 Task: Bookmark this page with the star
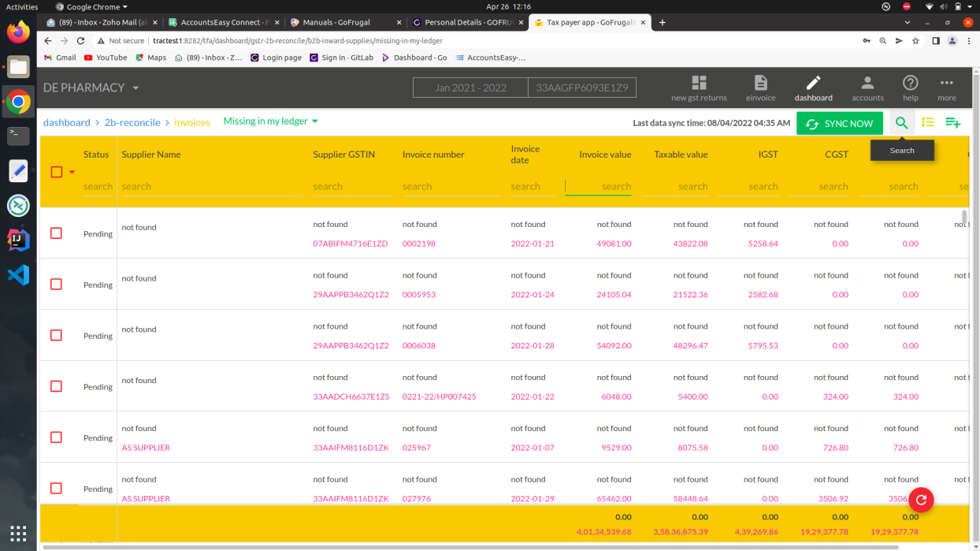915,41
